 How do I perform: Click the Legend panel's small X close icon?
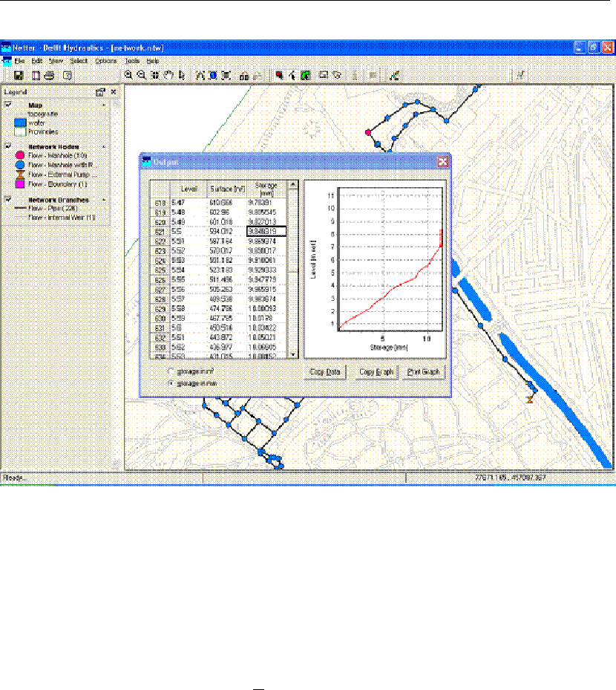(114, 91)
